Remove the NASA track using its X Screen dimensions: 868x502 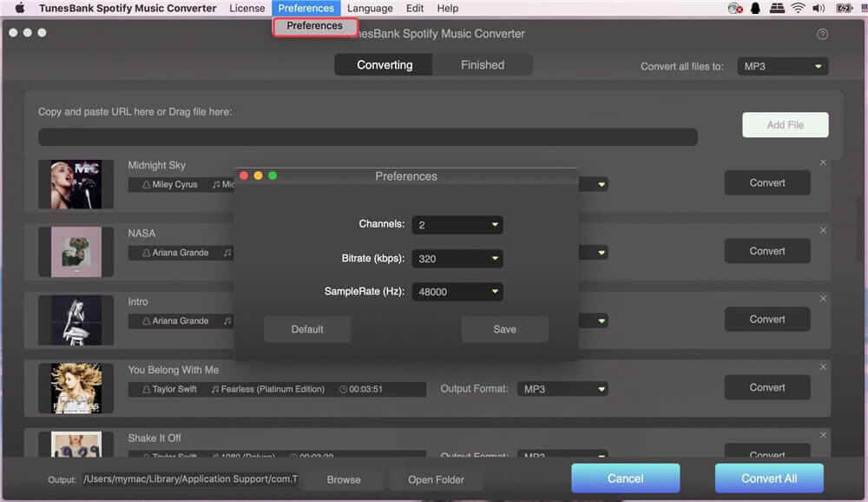click(x=823, y=230)
